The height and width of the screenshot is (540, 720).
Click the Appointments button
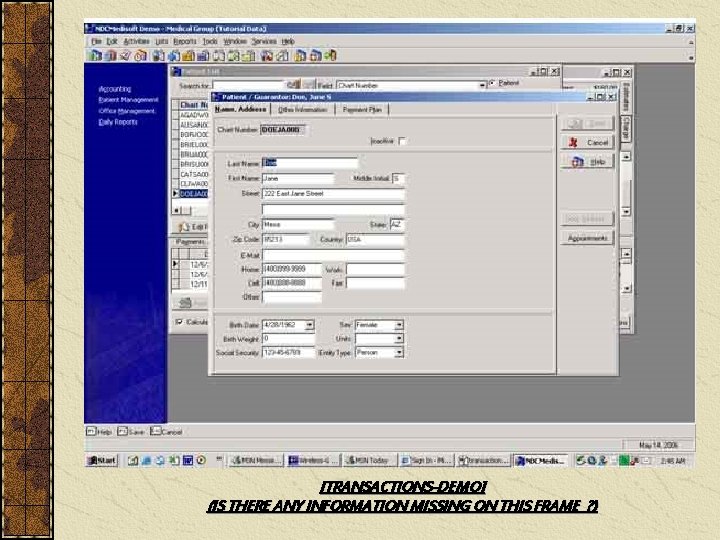(x=587, y=238)
